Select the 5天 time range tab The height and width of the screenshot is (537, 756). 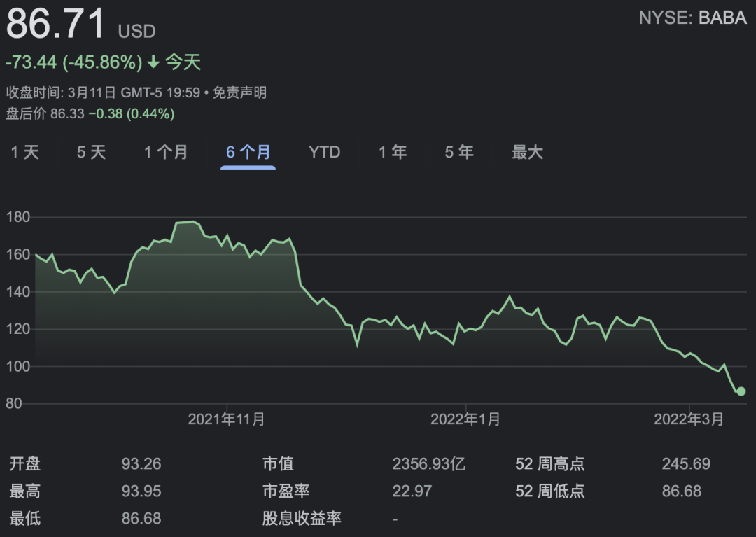(91, 152)
